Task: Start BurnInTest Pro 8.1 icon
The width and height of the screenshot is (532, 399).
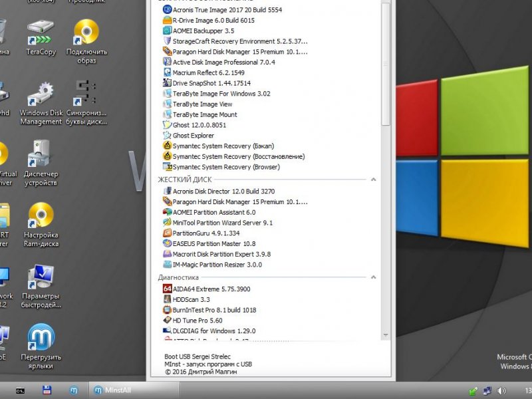Action: [x=168, y=310]
